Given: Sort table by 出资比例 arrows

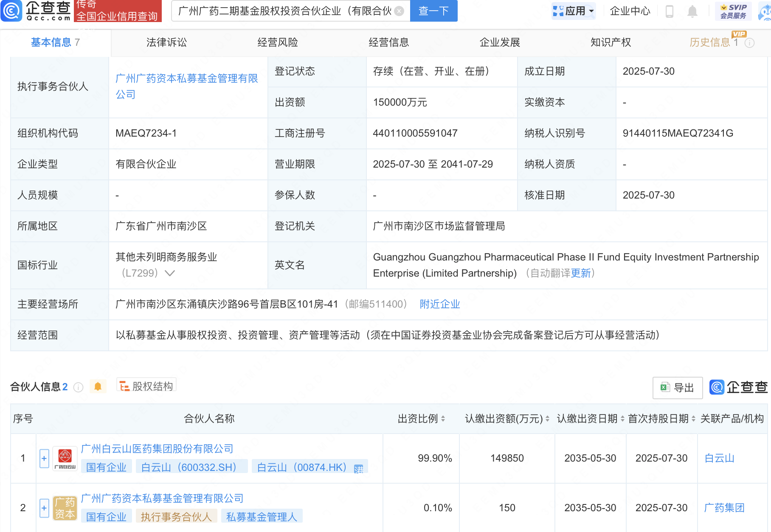Looking at the screenshot, I should (443, 419).
